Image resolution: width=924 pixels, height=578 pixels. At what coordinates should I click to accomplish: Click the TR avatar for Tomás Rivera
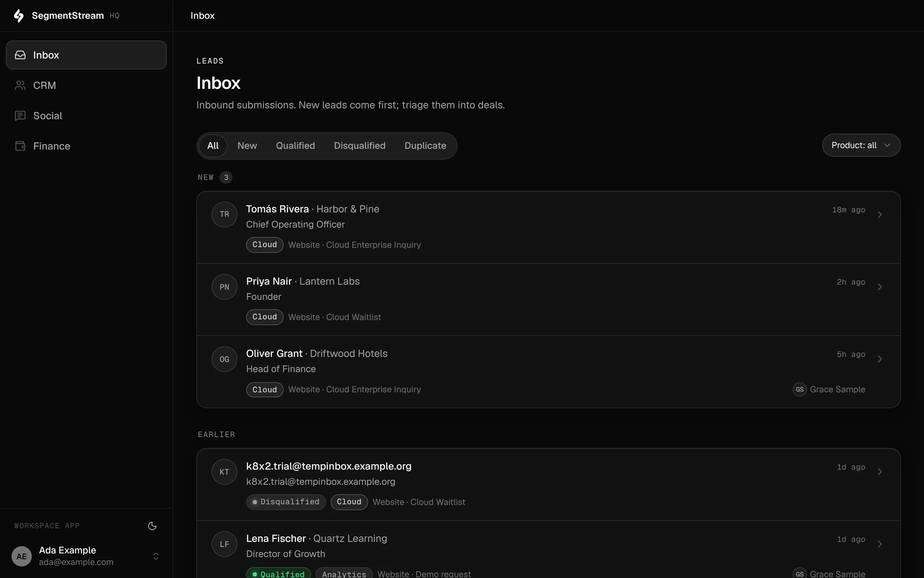225,215
